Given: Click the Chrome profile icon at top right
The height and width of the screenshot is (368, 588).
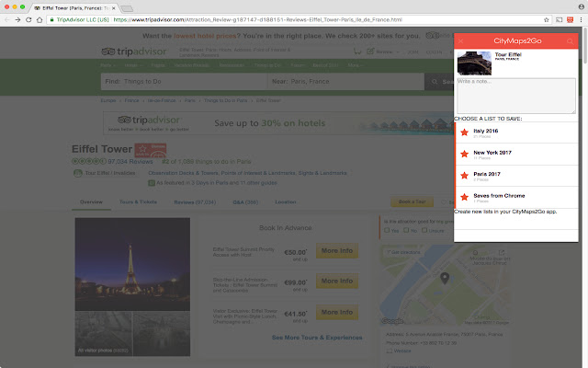Looking at the screenshot, I should 582,6.
